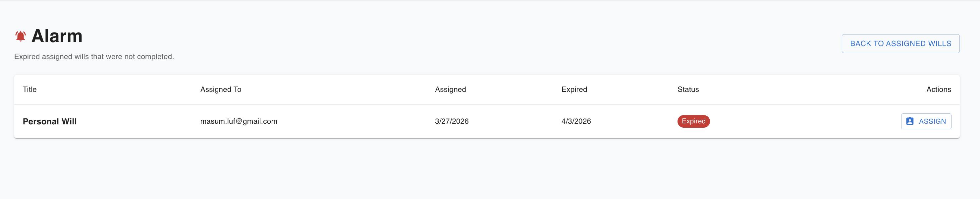980x199 pixels.
Task: Click the red alarm bell icon
Action: tap(21, 36)
